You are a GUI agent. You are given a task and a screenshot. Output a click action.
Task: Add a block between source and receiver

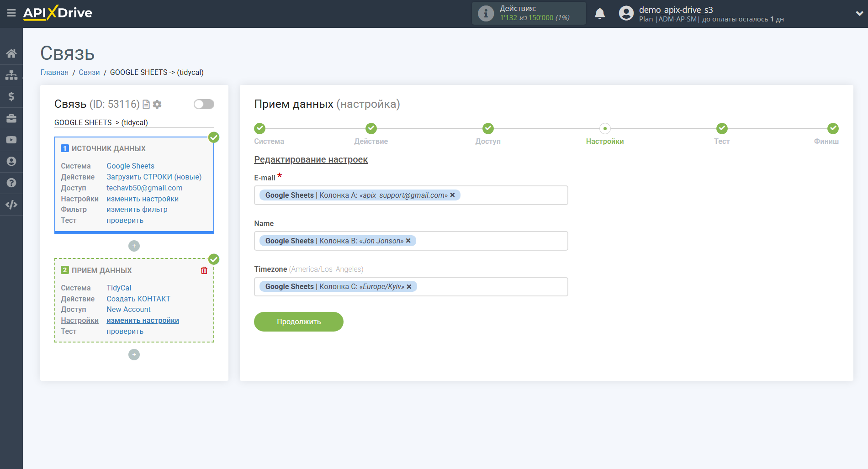[x=134, y=246]
